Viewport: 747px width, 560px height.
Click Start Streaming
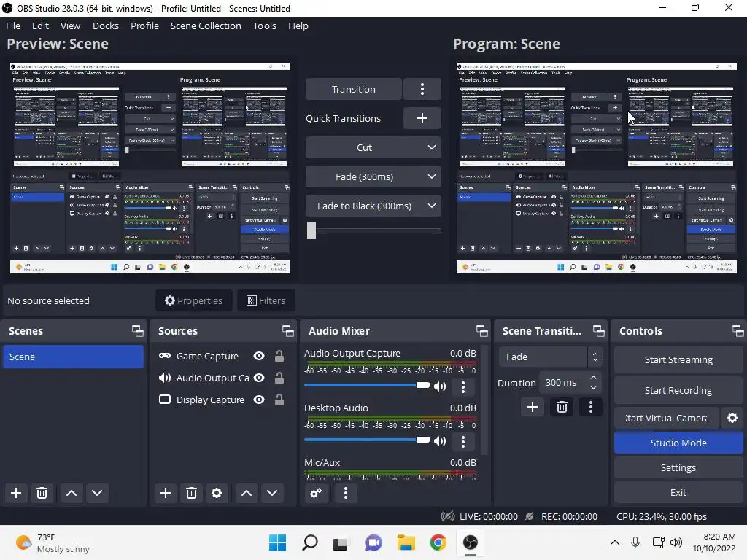tap(678, 359)
